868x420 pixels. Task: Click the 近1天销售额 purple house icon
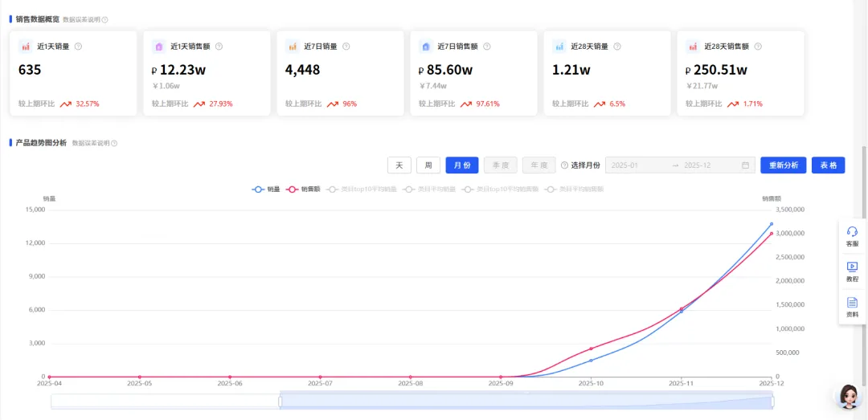click(x=159, y=47)
